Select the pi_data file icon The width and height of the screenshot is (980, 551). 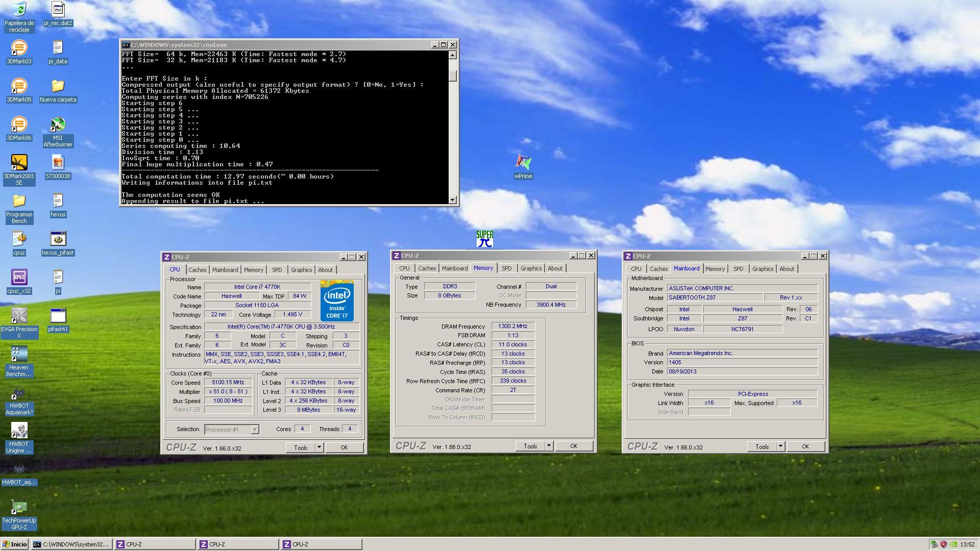[58, 52]
